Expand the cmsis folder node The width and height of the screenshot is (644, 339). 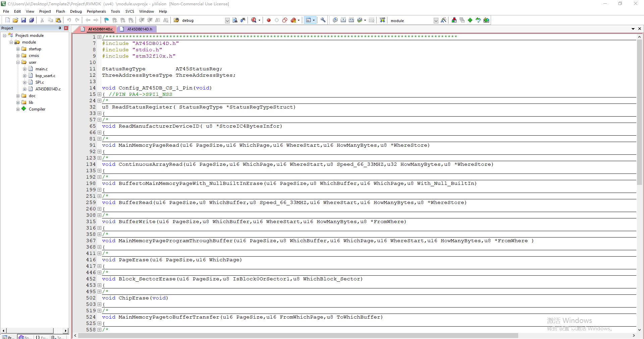18,56
